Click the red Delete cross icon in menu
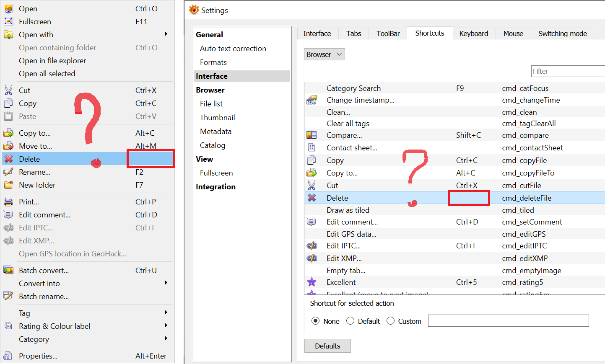The image size is (605, 364). point(8,159)
